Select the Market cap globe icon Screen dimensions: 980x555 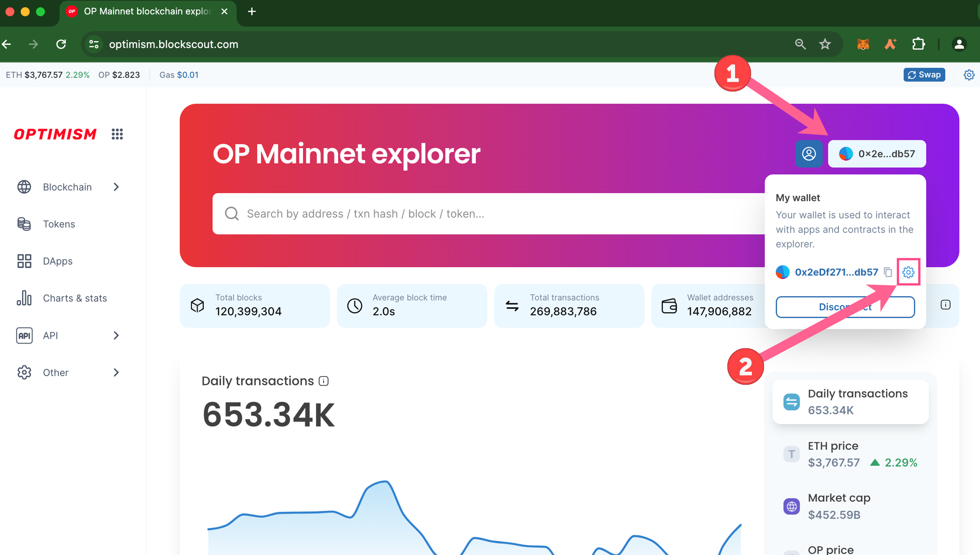point(791,506)
